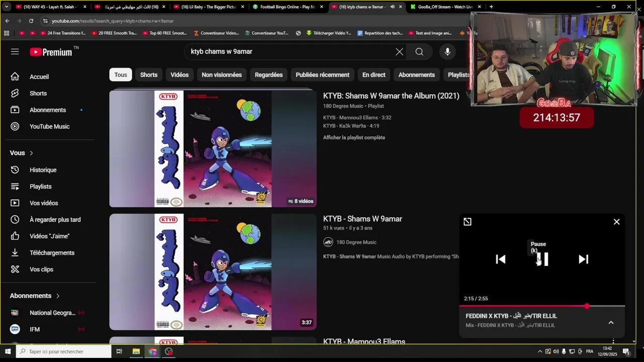Image resolution: width=644 pixels, height=362 pixels.
Task: Open the KTYB: Shams W 9amar album playlist title
Action: pyautogui.click(x=391, y=96)
